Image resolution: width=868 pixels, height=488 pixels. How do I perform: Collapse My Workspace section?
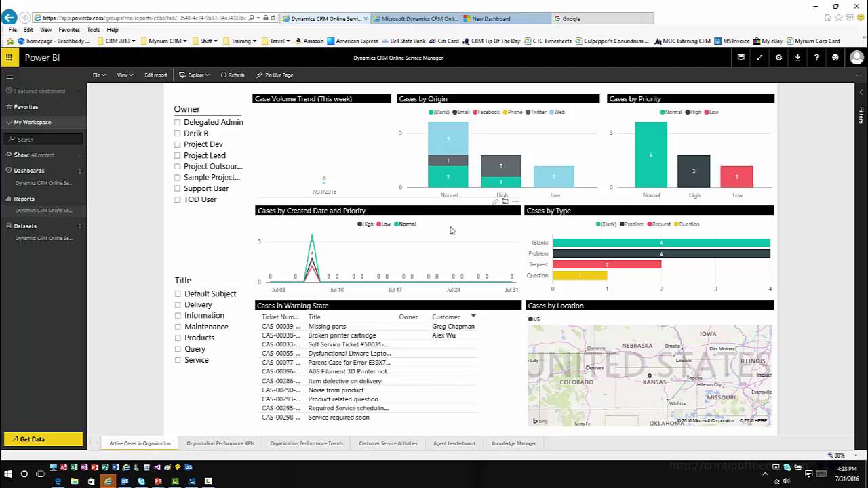(x=9, y=123)
